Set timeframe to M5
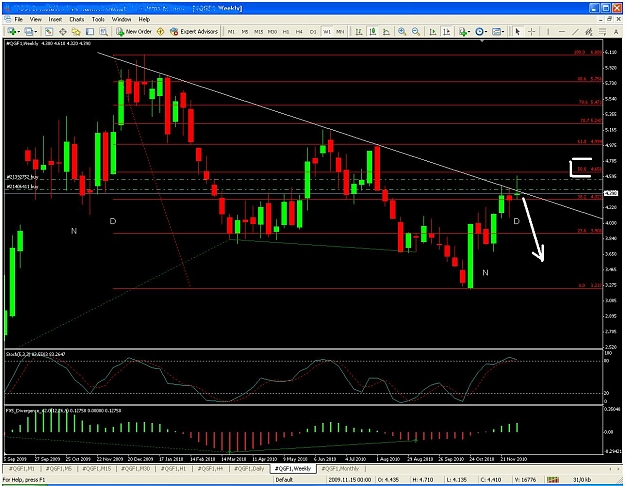Image resolution: width=625 pixels, height=486 pixels. pyautogui.click(x=245, y=31)
